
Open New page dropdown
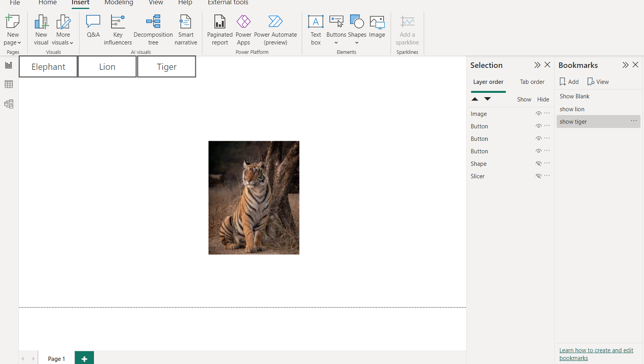click(12, 43)
